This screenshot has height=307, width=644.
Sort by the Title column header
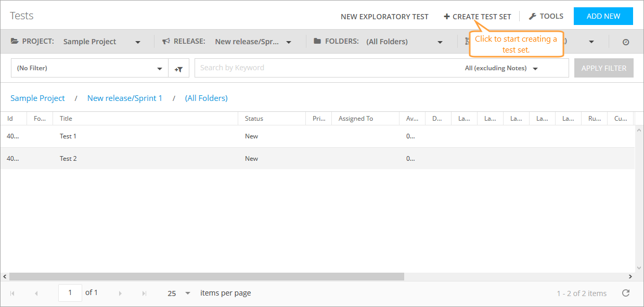pos(145,119)
